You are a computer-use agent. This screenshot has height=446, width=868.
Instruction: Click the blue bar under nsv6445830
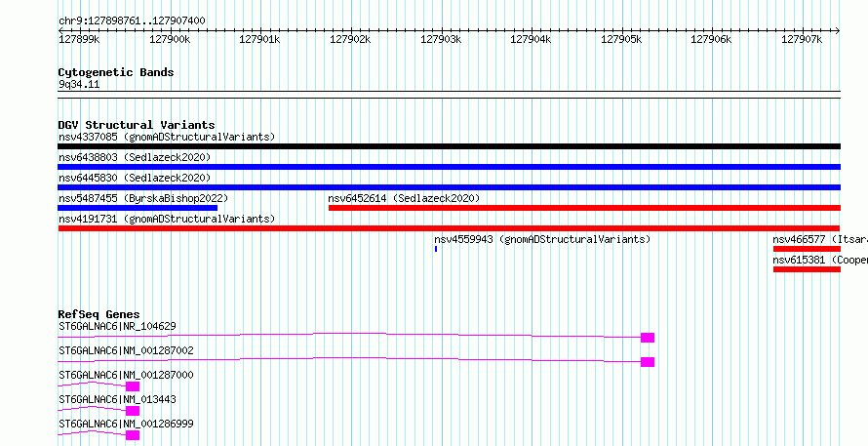coord(449,187)
